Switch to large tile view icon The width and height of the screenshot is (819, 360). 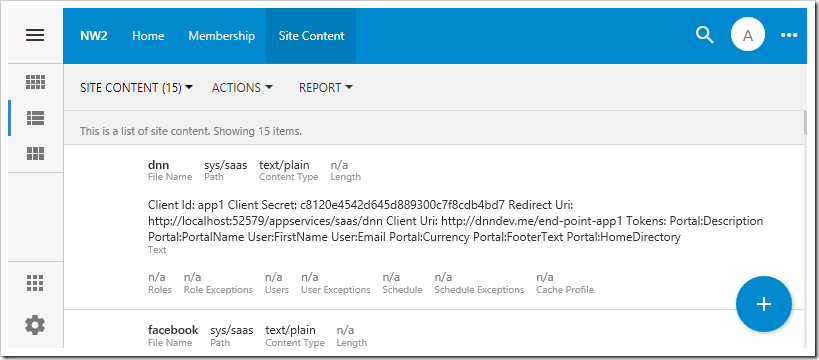[x=36, y=154]
